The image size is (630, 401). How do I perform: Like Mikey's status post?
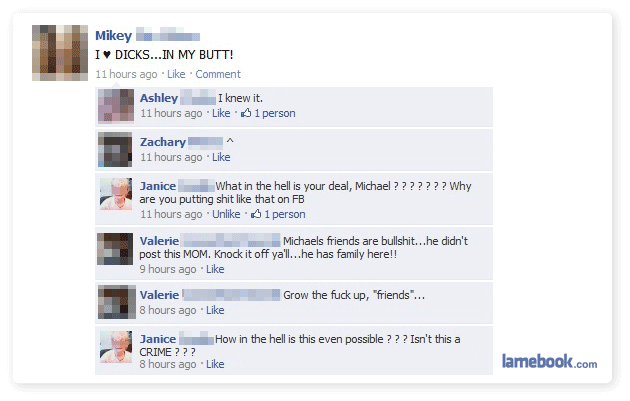176,74
